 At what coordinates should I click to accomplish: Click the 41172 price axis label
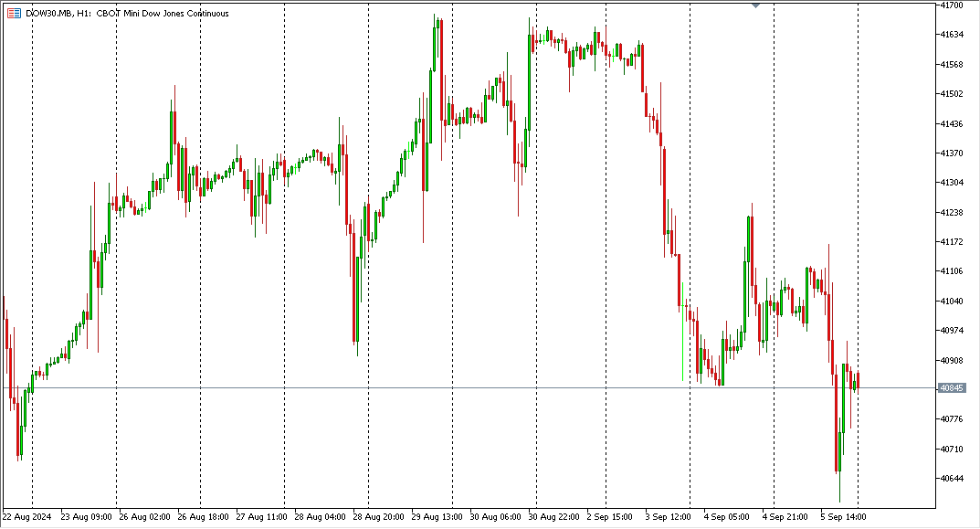(952, 242)
